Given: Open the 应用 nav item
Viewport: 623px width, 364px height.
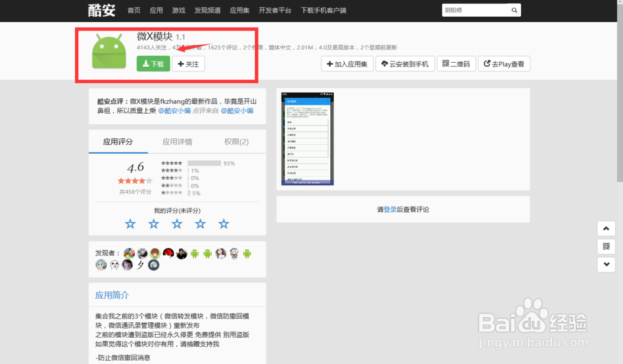Looking at the screenshot, I should click(x=156, y=11).
